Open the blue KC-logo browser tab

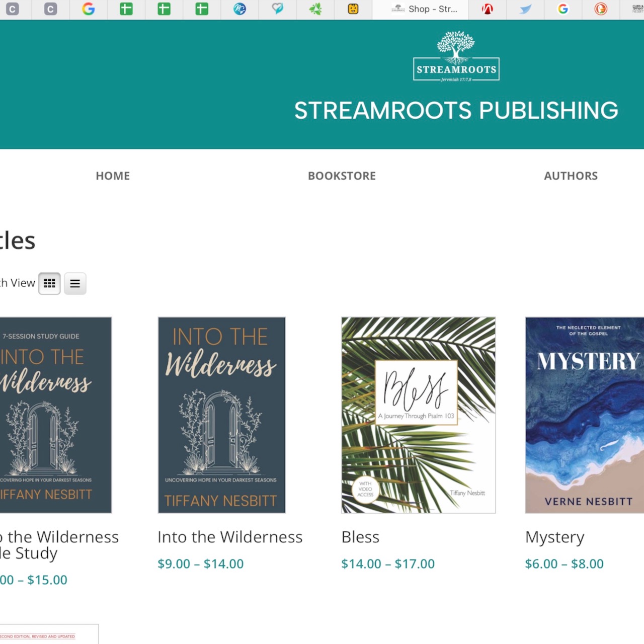(240, 9)
